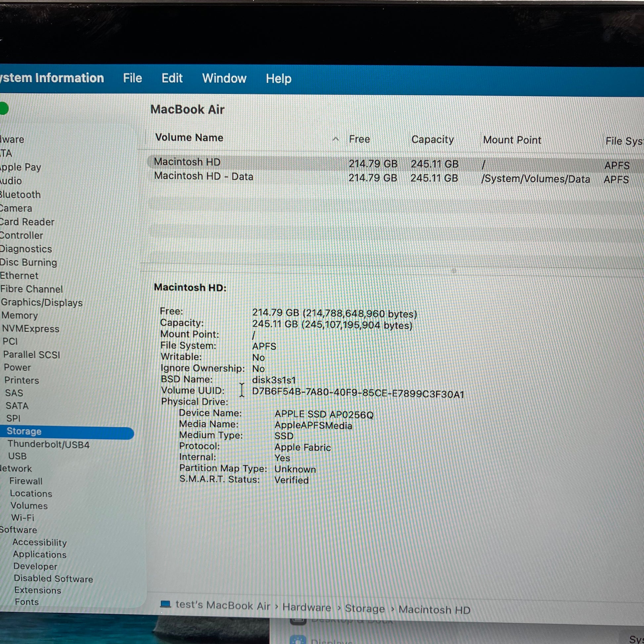Sort by Capacity column header
The image size is (644, 644).
[x=432, y=139]
